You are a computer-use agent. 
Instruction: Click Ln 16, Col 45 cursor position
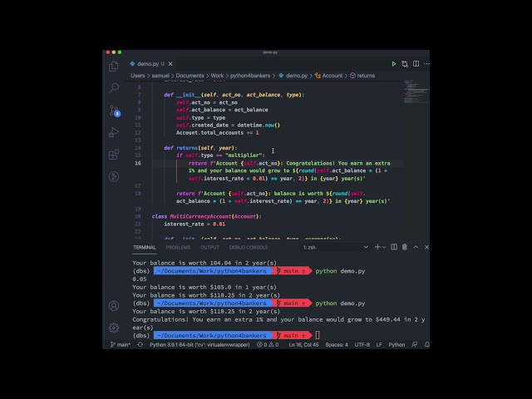(303, 345)
